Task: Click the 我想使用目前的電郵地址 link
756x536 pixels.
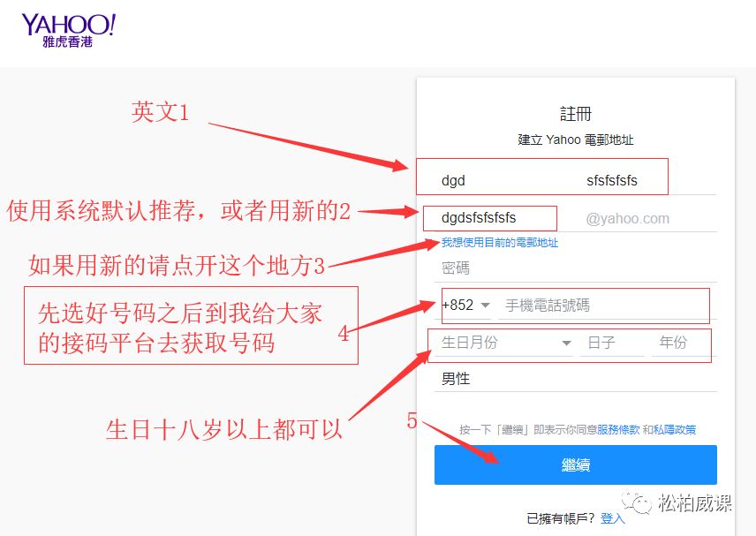Action: coord(500,243)
